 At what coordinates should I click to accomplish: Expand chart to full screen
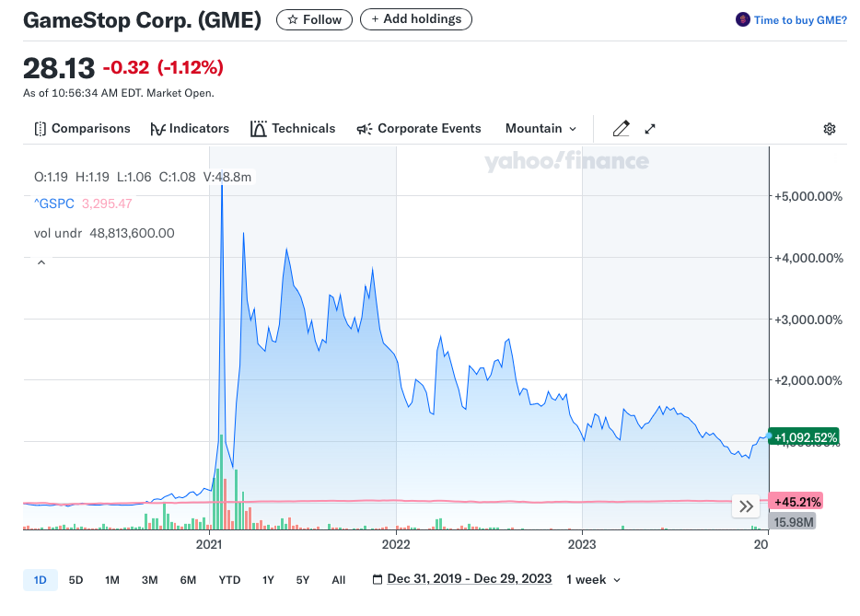click(650, 129)
